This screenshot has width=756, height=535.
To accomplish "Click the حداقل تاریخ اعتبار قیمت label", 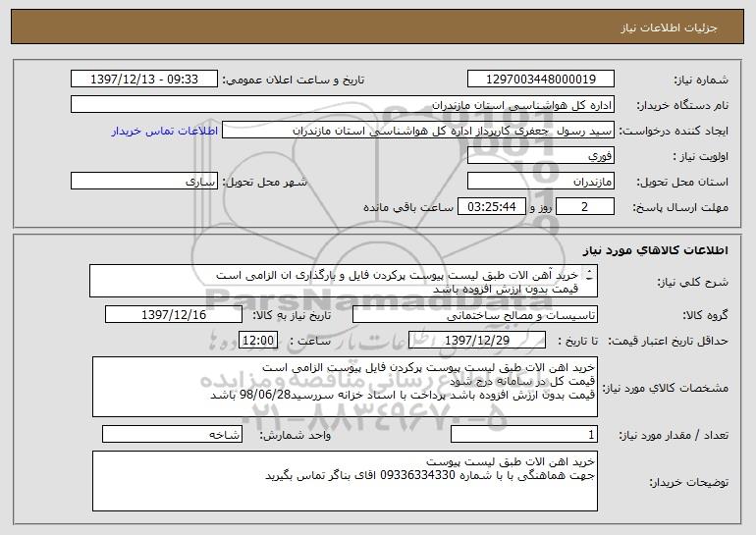I will (669, 342).
